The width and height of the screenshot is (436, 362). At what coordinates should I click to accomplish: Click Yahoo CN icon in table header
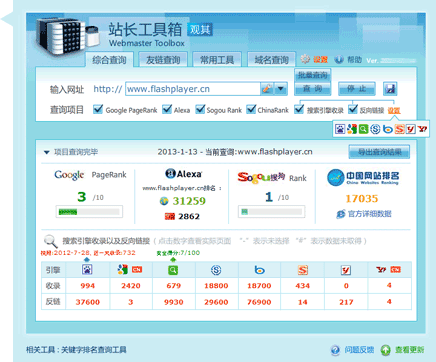coord(388,269)
